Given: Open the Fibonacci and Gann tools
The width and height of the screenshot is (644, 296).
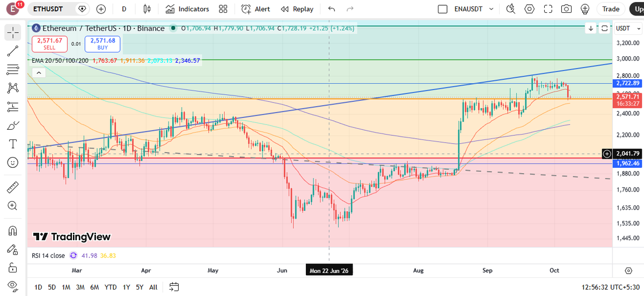Looking at the screenshot, I should [13, 70].
